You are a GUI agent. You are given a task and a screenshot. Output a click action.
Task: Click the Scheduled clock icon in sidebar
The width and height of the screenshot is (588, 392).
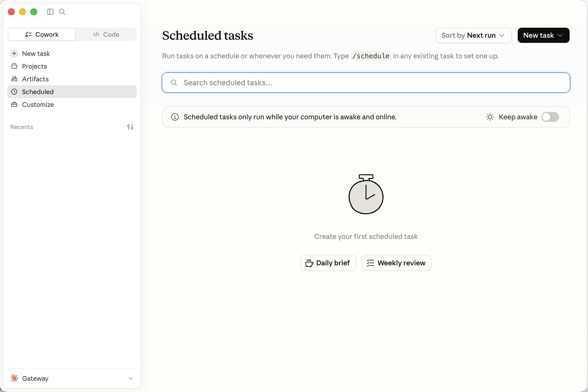pos(14,91)
